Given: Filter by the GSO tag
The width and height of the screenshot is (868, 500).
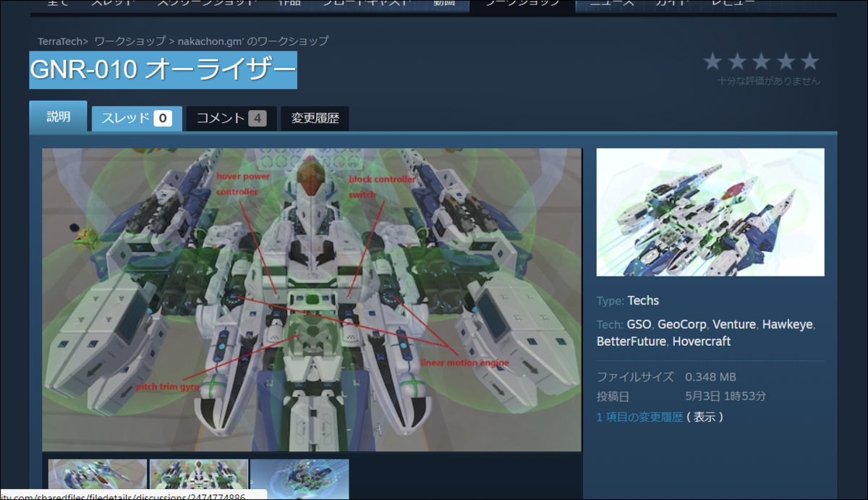Looking at the screenshot, I should pyautogui.click(x=639, y=324).
